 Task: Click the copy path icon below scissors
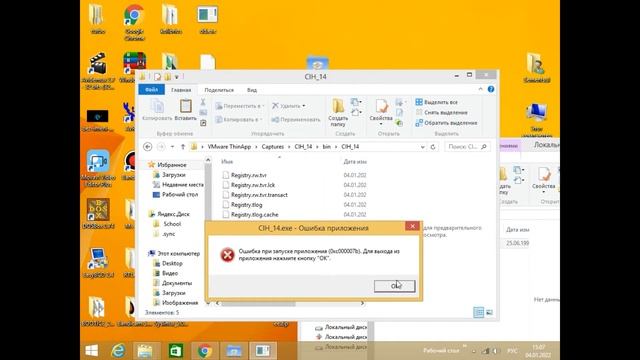[203, 113]
